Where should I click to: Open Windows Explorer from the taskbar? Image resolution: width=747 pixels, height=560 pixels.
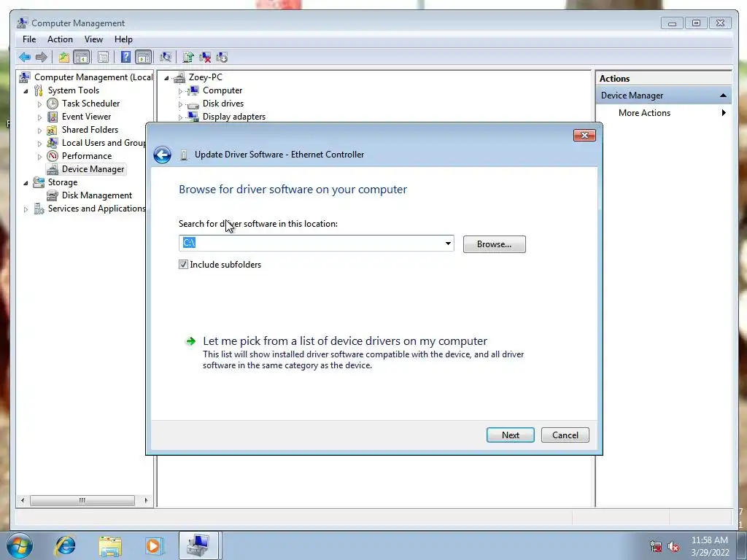point(110,545)
